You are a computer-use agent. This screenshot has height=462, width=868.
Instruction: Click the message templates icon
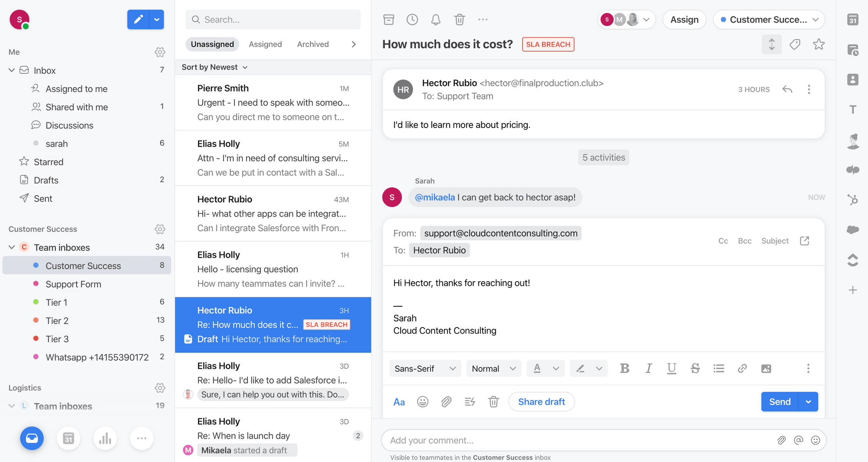click(470, 402)
